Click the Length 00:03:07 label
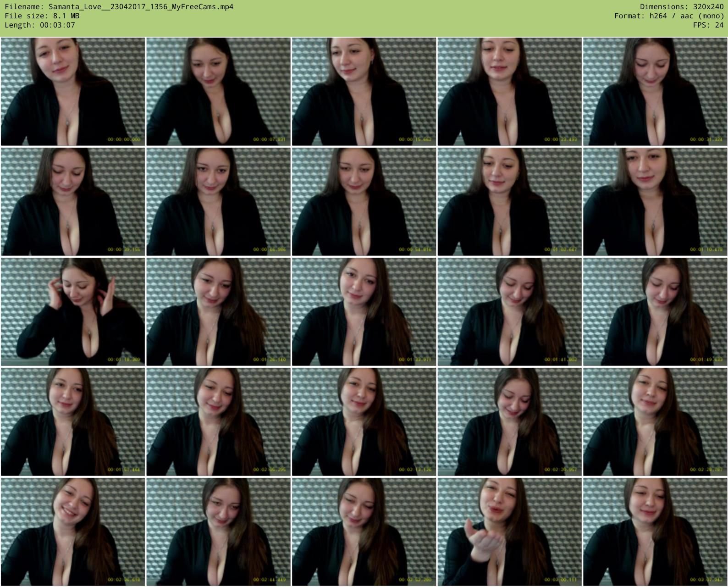This screenshot has width=728, height=587. coord(40,25)
